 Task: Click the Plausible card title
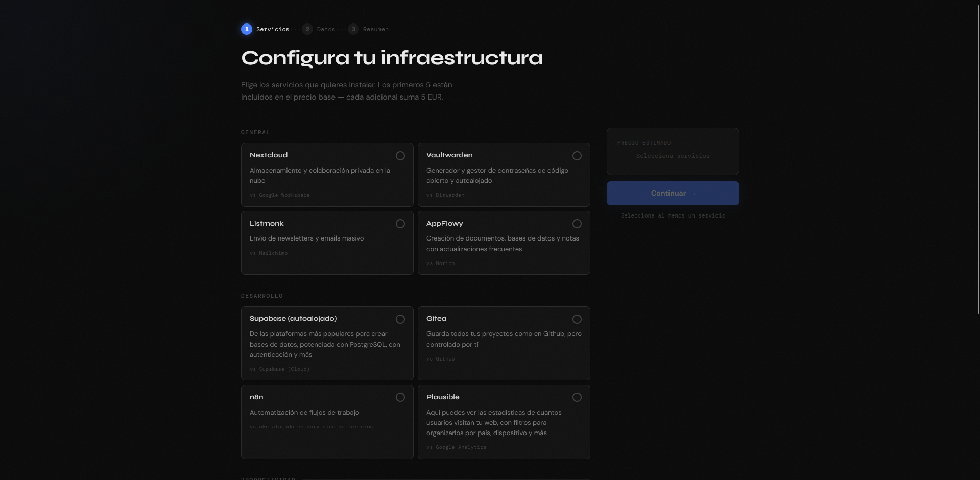coord(443,397)
